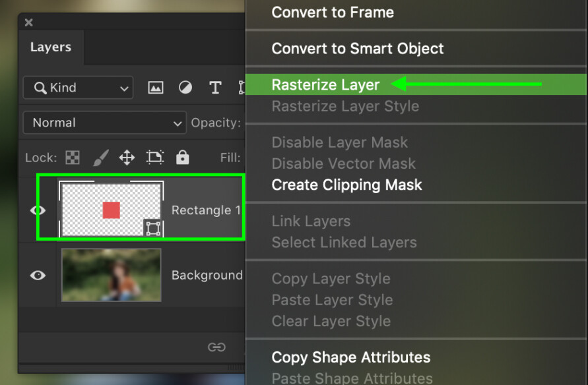Click the prevent auto-nesting artboard lock icon

pyautogui.click(x=154, y=158)
